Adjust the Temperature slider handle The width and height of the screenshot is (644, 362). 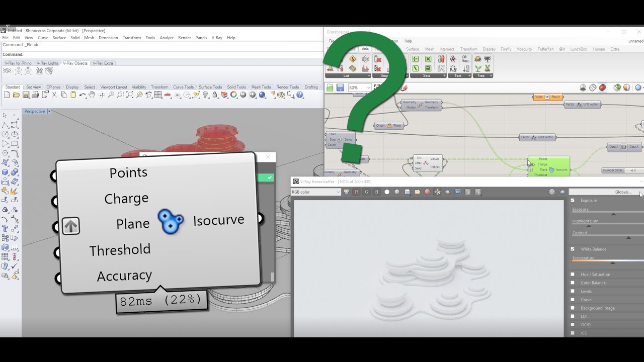pos(612,262)
